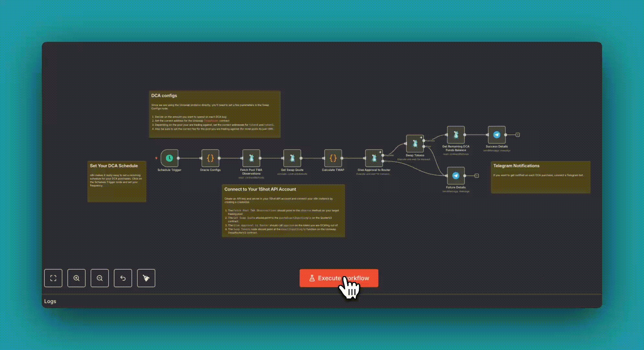Click the Schedule Trigger clock node
The width and height of the screenshot is (644, 350).
[169, 158]
